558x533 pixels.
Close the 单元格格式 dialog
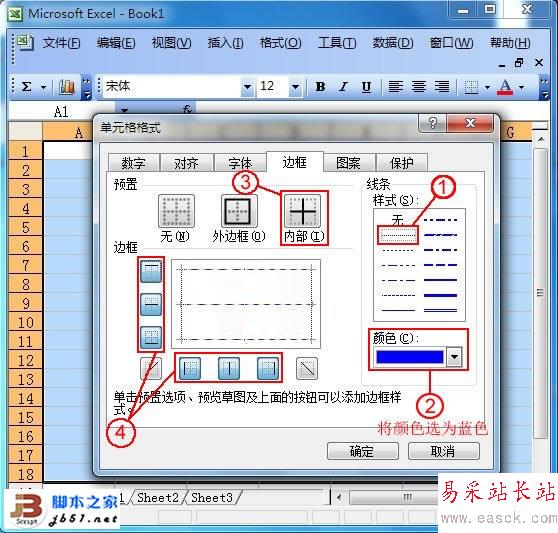[x=470, y=123]
